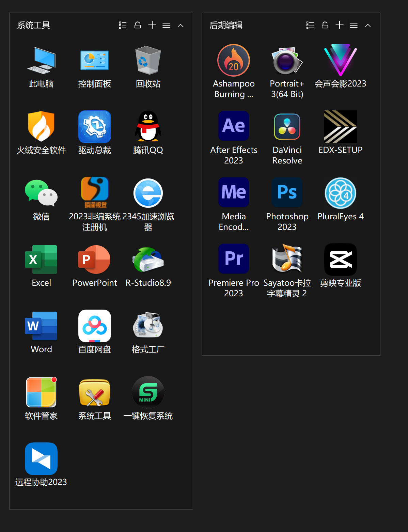This screenshot has width=408, height=532.
Task: Launch Word icon
Action: (41, 326)
